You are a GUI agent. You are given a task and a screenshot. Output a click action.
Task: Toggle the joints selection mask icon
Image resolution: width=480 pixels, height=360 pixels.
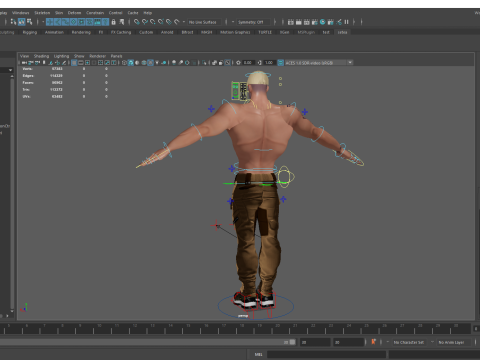coord(57,22)
